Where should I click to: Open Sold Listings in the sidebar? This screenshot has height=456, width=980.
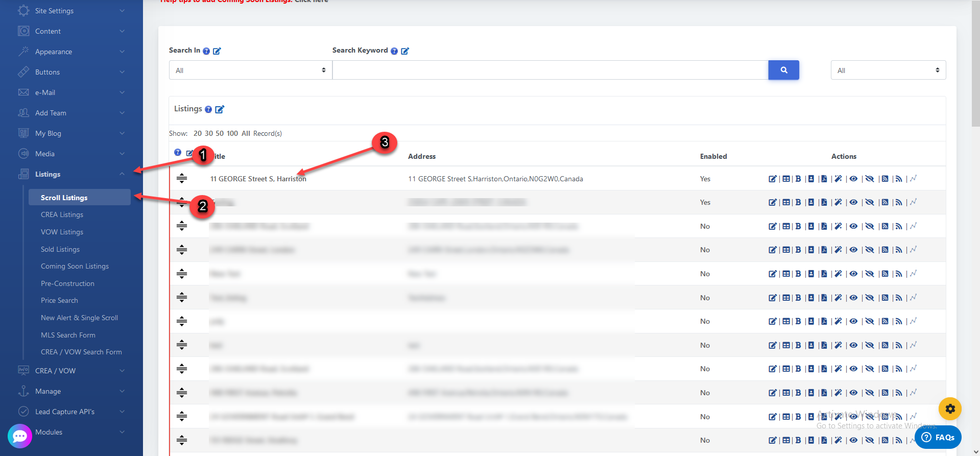pos(60,249)
